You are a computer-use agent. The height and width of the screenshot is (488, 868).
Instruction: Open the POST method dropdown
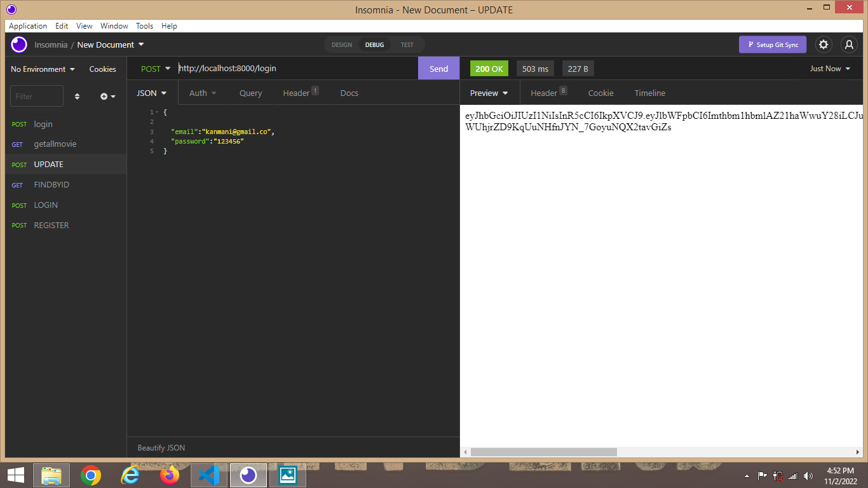point(155,68)
